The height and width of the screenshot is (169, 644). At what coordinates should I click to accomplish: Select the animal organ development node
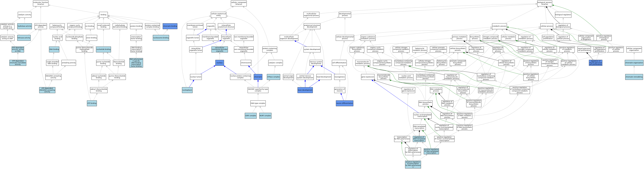tap(289, 77)
